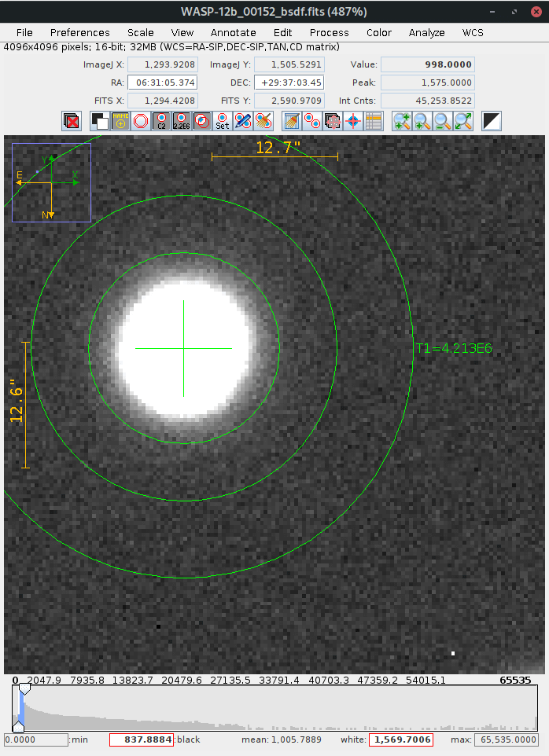Toggle the negative image display icon
This screenshot has width=549, height=756.
(100, 120)
